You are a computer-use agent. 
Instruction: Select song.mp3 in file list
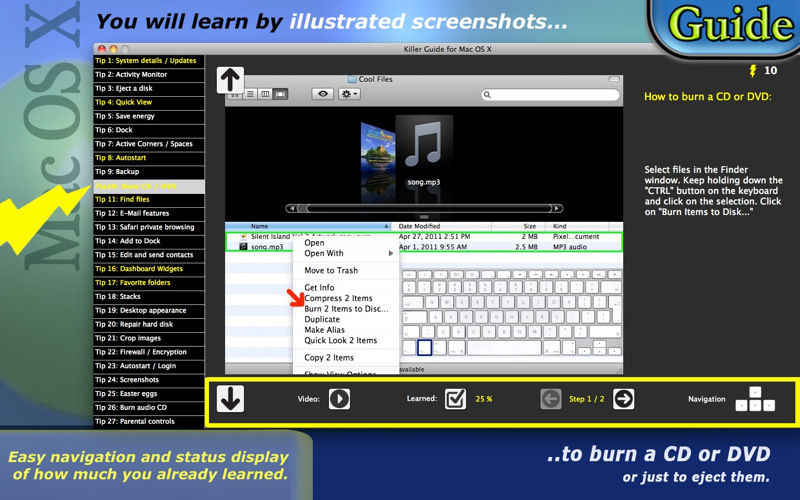click(x=423, y=247)
